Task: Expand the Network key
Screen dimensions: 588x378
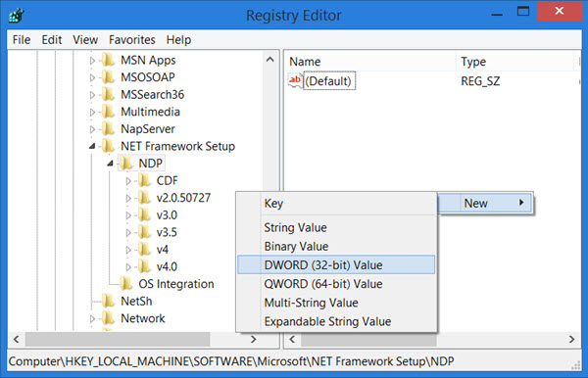Action: (x=92, y=319)
